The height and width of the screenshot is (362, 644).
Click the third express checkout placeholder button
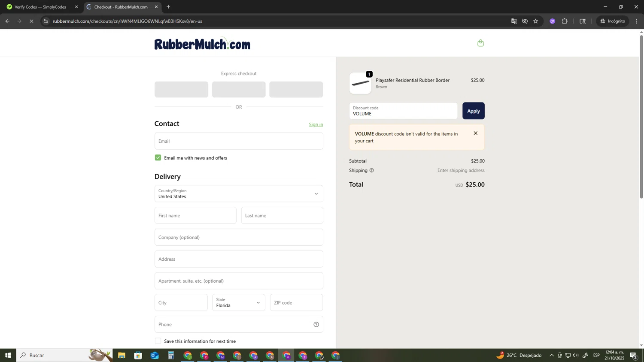pos(296,90)
